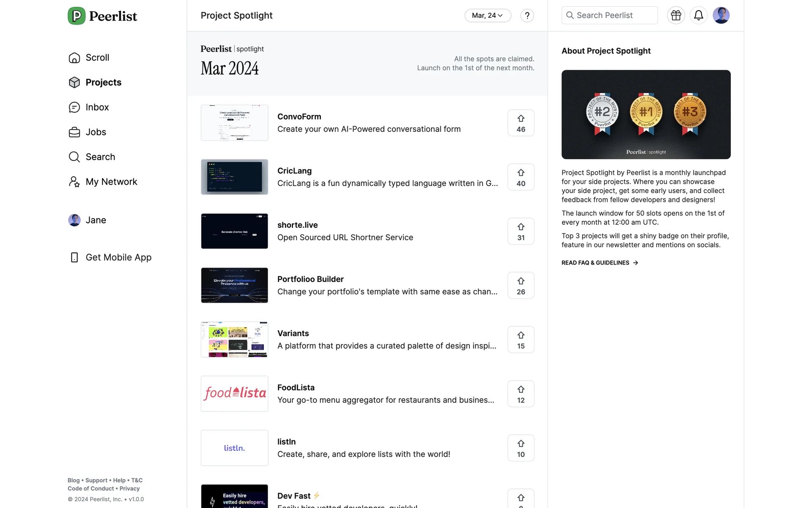This screenshot has height=508, width=812.
Task: Open notifications bell icon
Action: [698, 16]
